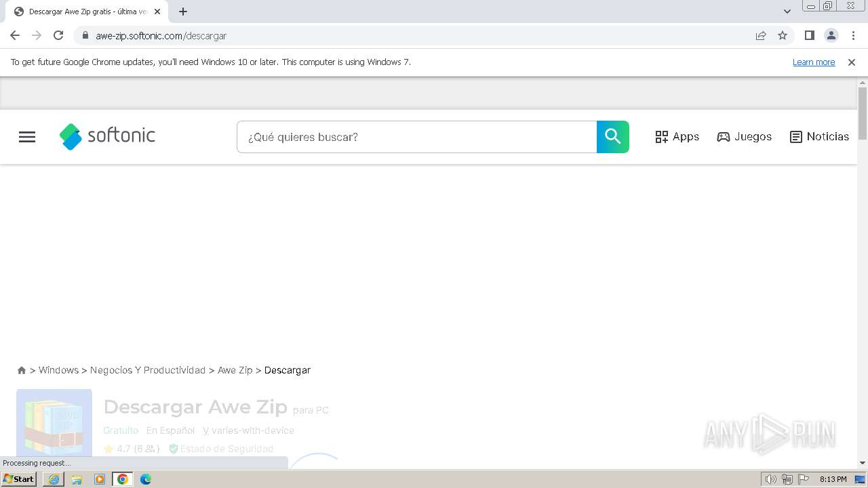Click the browser forward arrow

[37, 35]
